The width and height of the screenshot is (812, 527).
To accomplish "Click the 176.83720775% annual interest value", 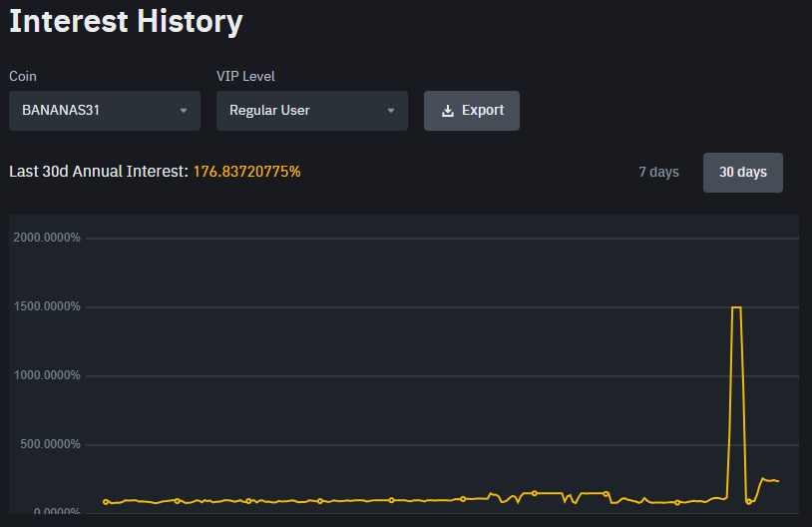I will (x=247, y=172).
